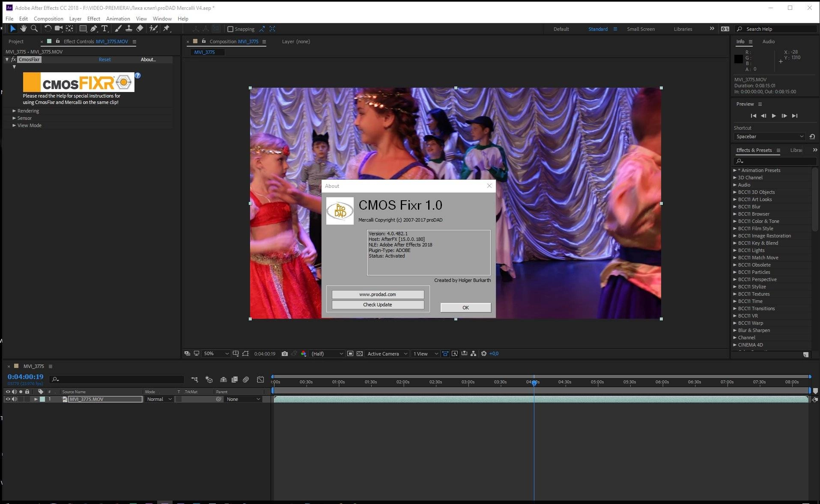This screenshot has height=504, width=820.
Task: Open composition flowchart icon in viewer footer
Action: tap(474, 353)
